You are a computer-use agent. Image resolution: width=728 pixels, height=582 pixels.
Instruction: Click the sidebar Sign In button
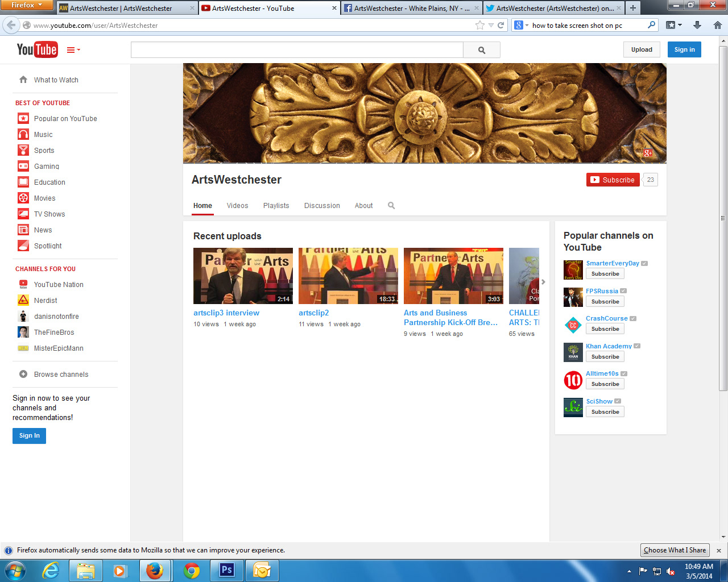click(x=30, y=435)
